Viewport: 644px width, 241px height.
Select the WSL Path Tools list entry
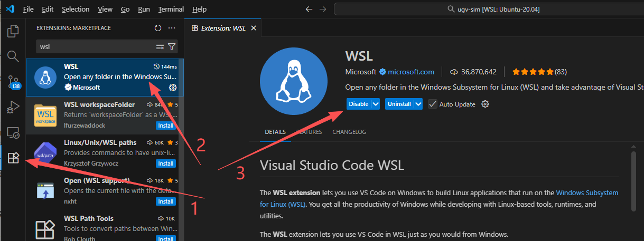[x=105, y=226]
